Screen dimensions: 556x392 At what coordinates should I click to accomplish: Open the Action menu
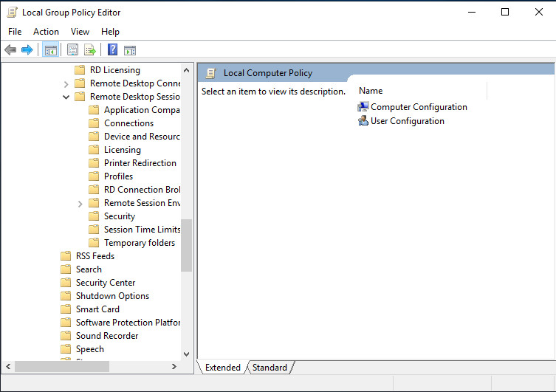point(46,32)
